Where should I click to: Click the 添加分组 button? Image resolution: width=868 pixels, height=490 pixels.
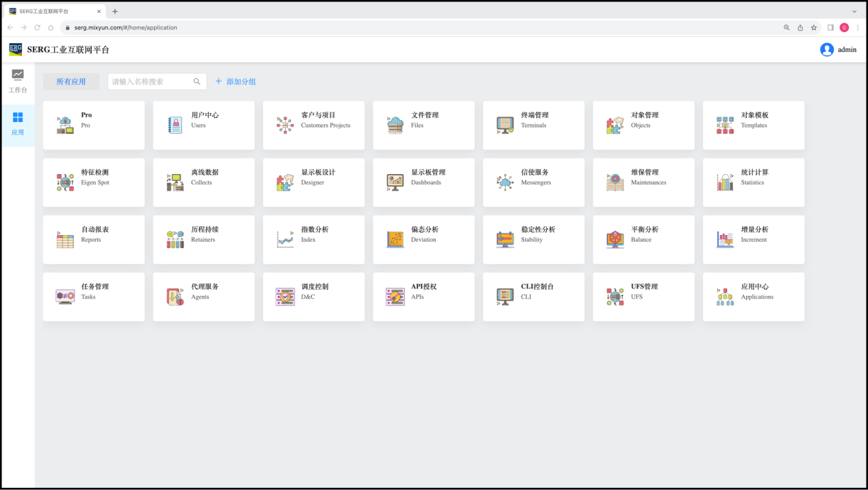(x=236, y=82)
